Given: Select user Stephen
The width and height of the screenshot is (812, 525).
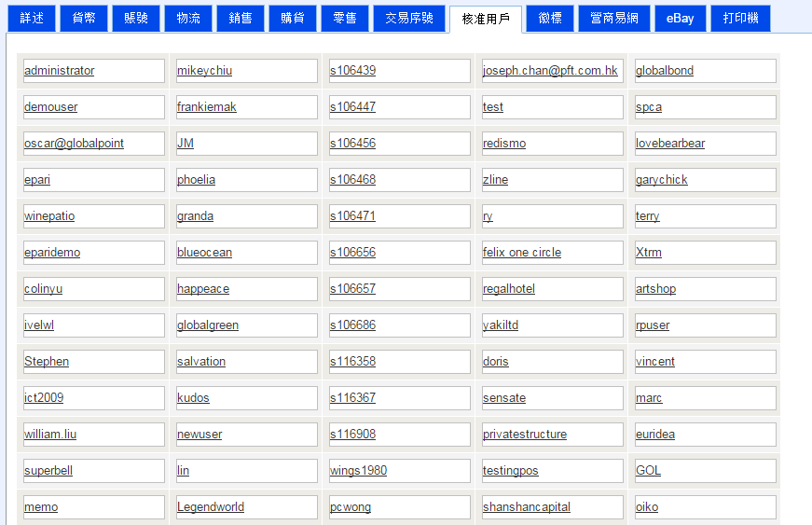Looking at the screenshot, I should pyautogui.click(x=47, y=362).
